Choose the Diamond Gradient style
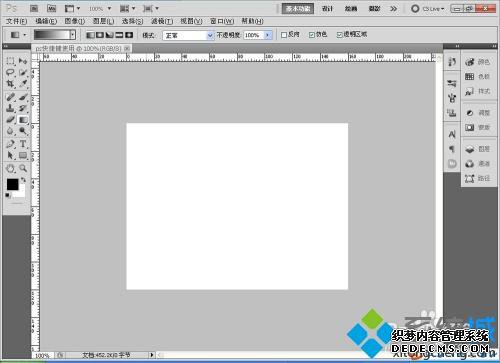 click(x=129, y=35)
